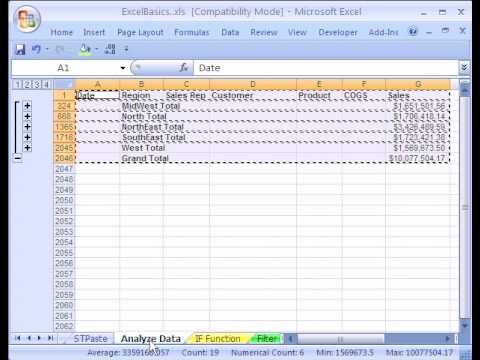Screen dimensions: 480x360
Task: Select column A header
Action: (97, 84)
